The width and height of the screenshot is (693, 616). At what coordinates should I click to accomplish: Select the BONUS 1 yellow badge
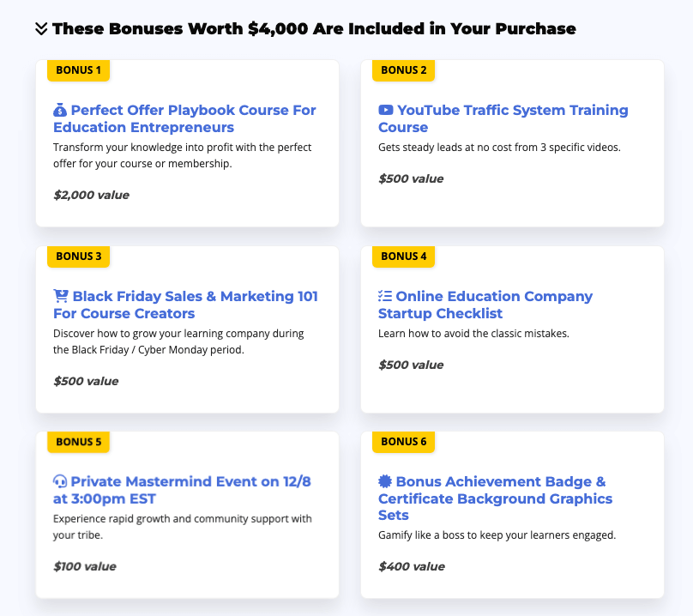(x=78, y=70)
